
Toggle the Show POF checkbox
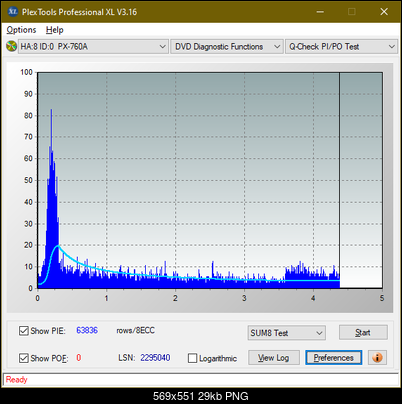coord(24,358)
